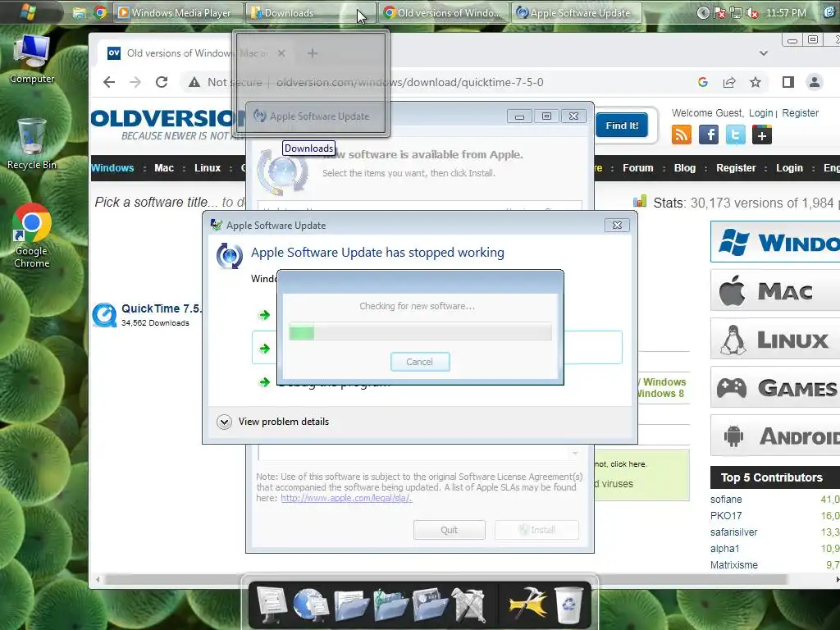
Task: Click the Checking for new software progress bar
Action: pos(420,332)
